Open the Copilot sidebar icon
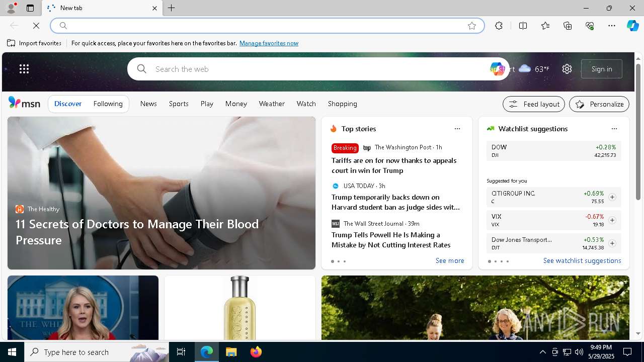644x362 pixels. pyautogui.click(x=632, y=26)
